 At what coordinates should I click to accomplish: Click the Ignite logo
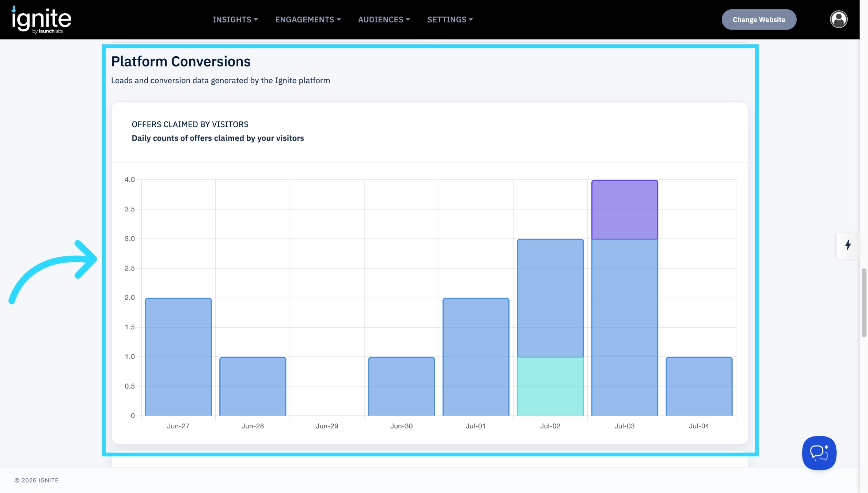pyautogui.click(x=42, y=19)
